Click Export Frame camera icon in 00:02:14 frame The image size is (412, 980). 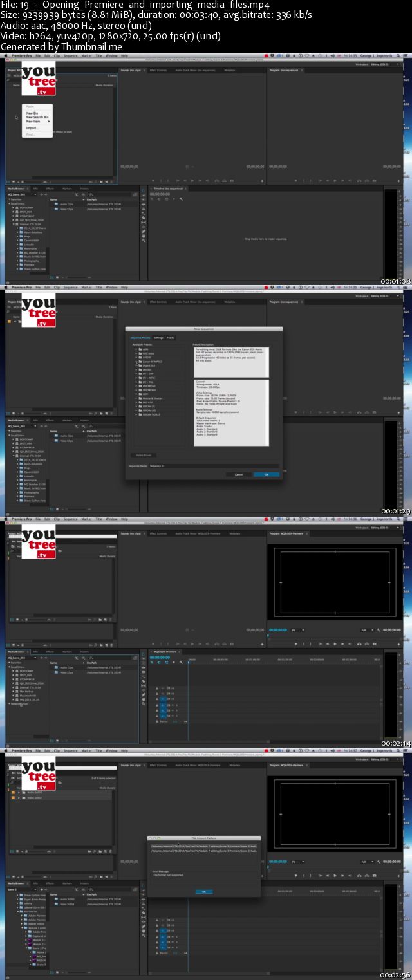coord(374,643)
